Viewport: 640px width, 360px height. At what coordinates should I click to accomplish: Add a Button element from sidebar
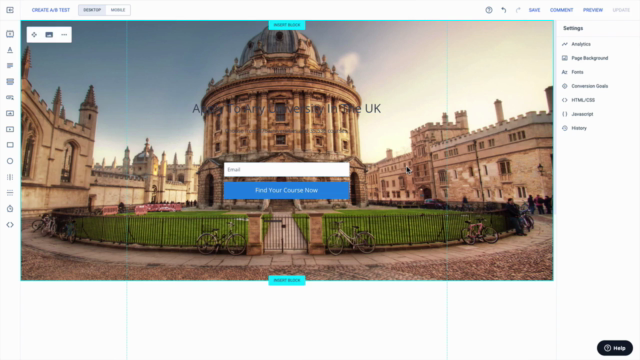tap(10, 98)
